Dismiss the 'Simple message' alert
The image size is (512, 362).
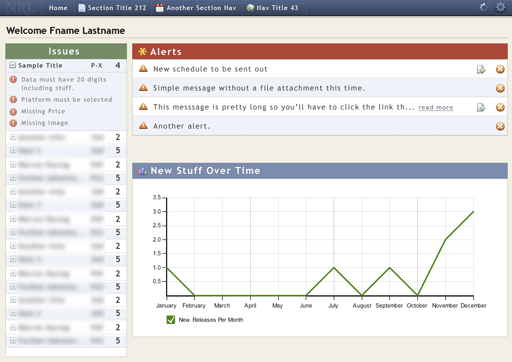[x=500, y=88]
